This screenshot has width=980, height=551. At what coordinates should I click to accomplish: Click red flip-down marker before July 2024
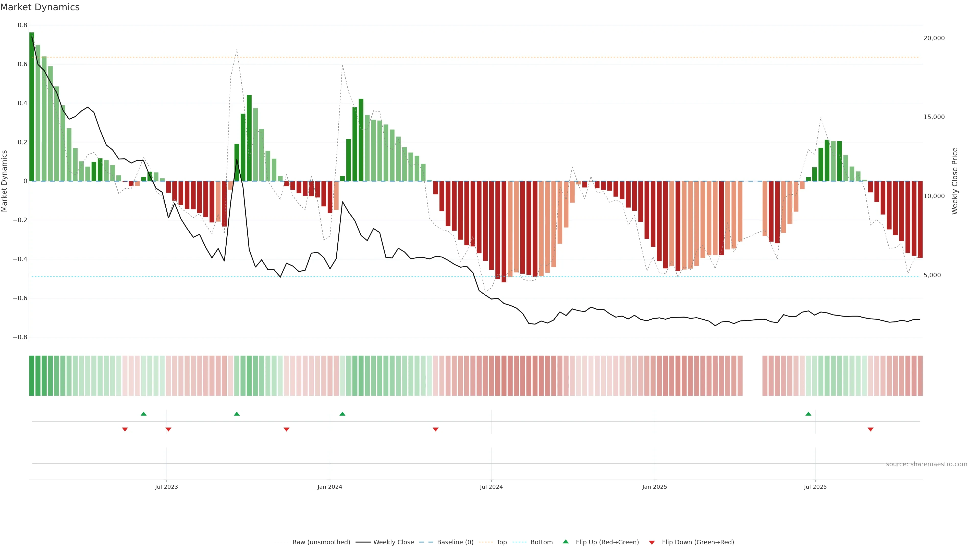click(436, 429)
